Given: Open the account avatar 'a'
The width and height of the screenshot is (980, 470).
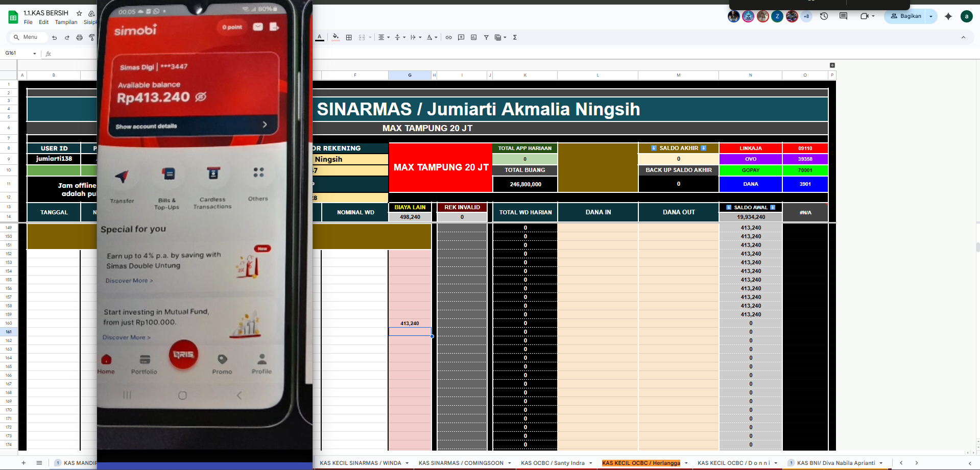Looking at the screenshot, I should (966, 16).
